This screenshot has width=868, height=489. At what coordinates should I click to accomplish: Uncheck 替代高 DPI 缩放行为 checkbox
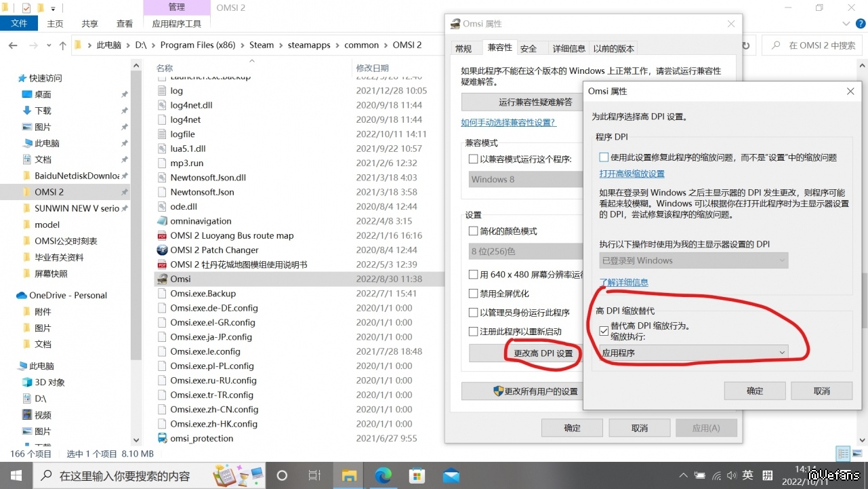604,330
